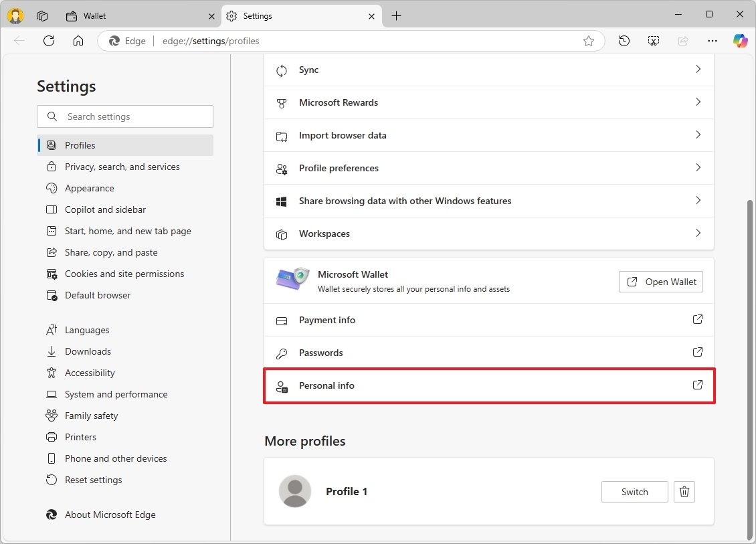
Task: Open Copilot icon in toolbar
Action: [740, 41]
